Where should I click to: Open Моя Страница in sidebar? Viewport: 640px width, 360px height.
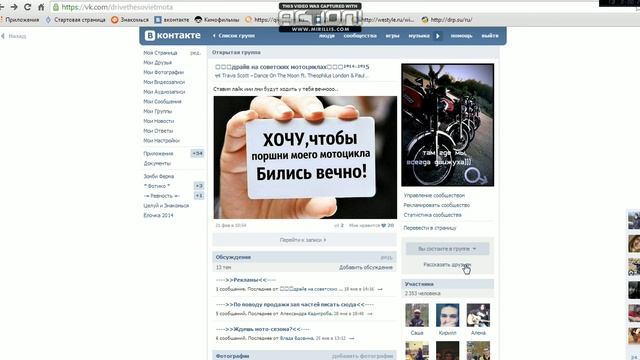[160, 53]
